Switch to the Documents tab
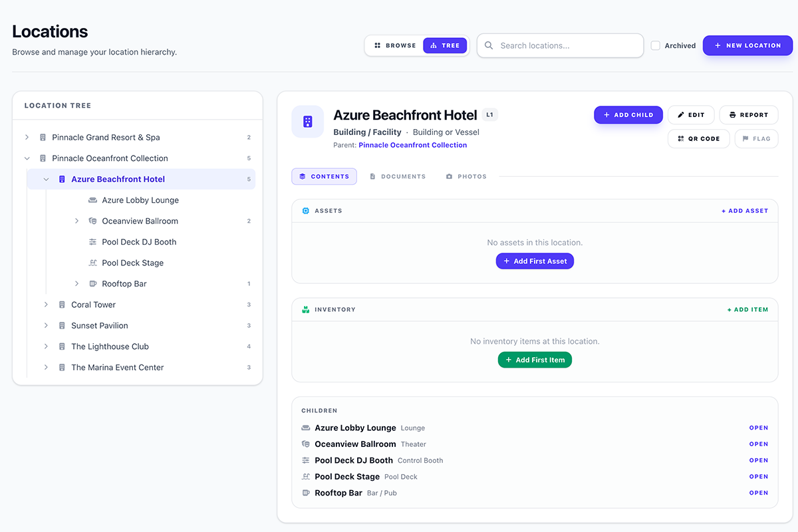The width and height of the screenshot is (798, 532). click(x=398, y=176)
